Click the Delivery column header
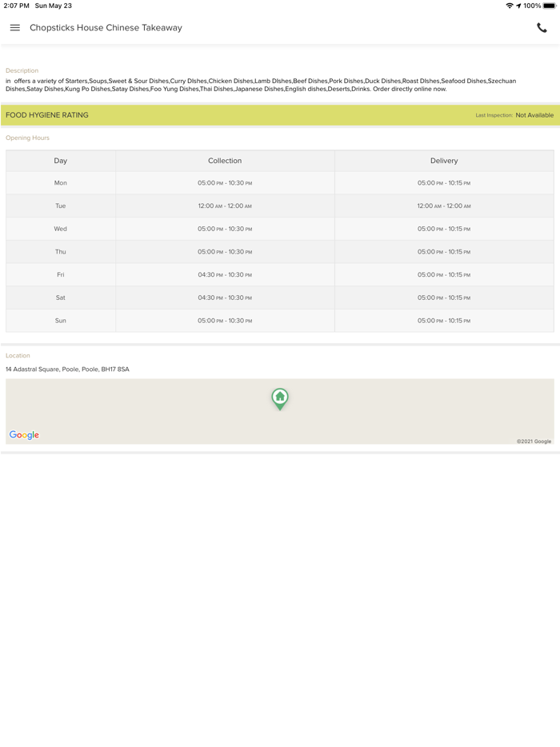The height and width of the screenshot is (747, 560). click(444, 161)
